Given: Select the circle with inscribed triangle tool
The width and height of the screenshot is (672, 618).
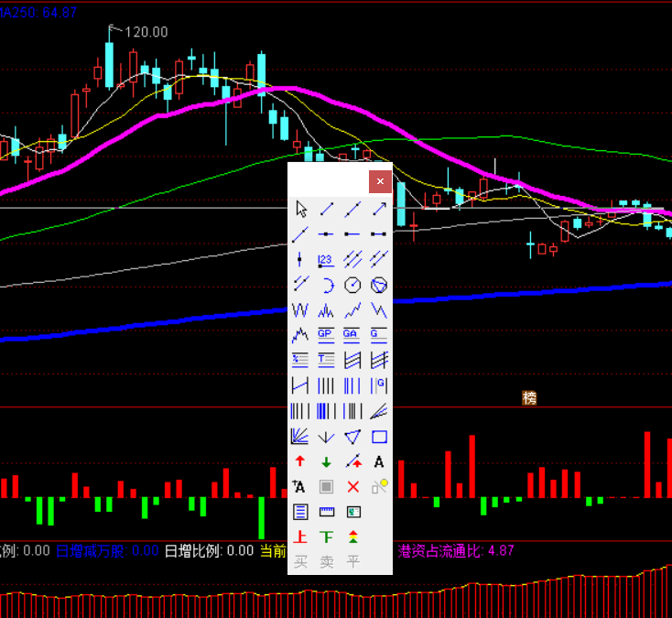Looking at the screenshot, I should coord(379,285).
